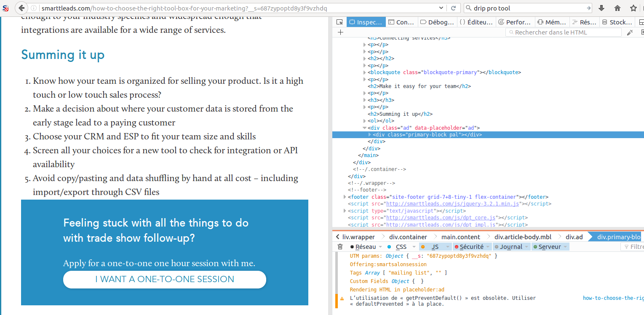
Task: Open the Serveur filter dropdown arrow
Action: point(565,247)
